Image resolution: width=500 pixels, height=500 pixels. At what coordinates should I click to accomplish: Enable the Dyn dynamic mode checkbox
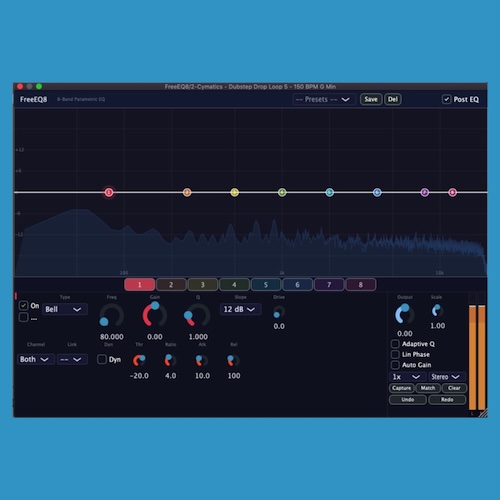[x=102, y=359]
